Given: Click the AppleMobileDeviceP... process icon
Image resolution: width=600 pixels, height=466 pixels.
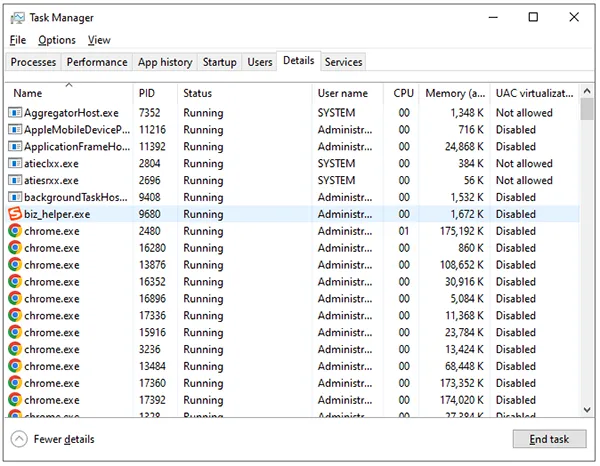Looking at the screenshot, I should [x=15, y=130].
